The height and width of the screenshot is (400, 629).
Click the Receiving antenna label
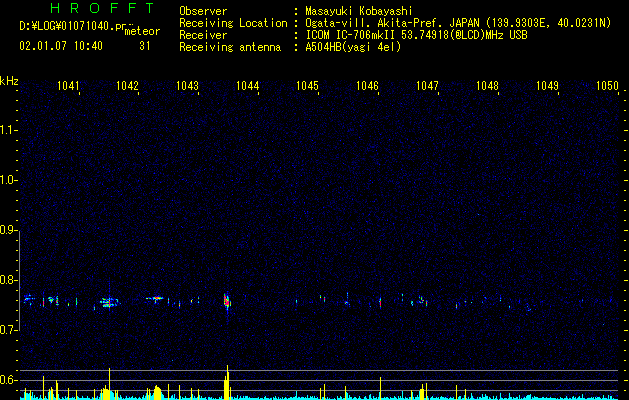tap(230, 47)
